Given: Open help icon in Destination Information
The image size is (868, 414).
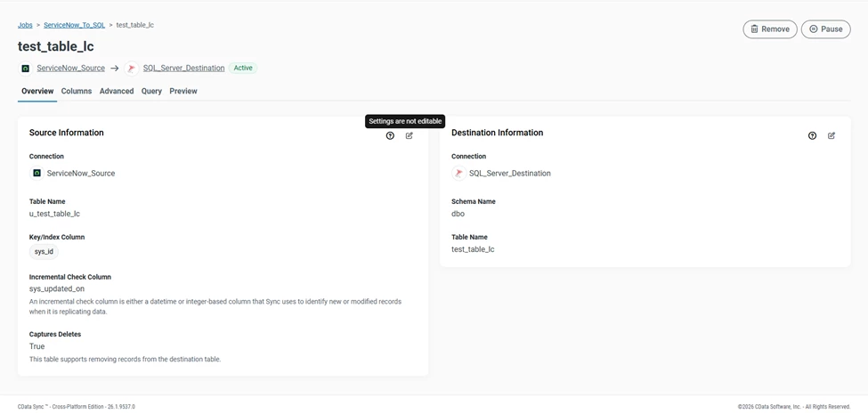Looking at the screenshot, I should tap(812, 135).
